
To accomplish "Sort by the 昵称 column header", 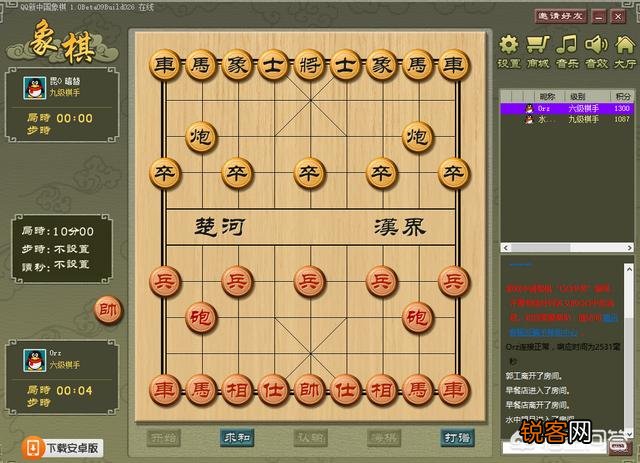I will [547, 97].
